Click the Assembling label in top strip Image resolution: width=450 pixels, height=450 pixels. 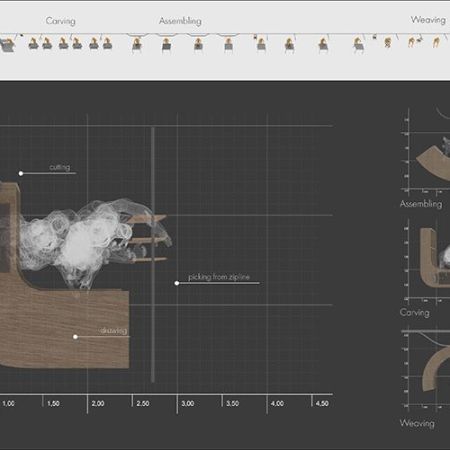point(180,21)
